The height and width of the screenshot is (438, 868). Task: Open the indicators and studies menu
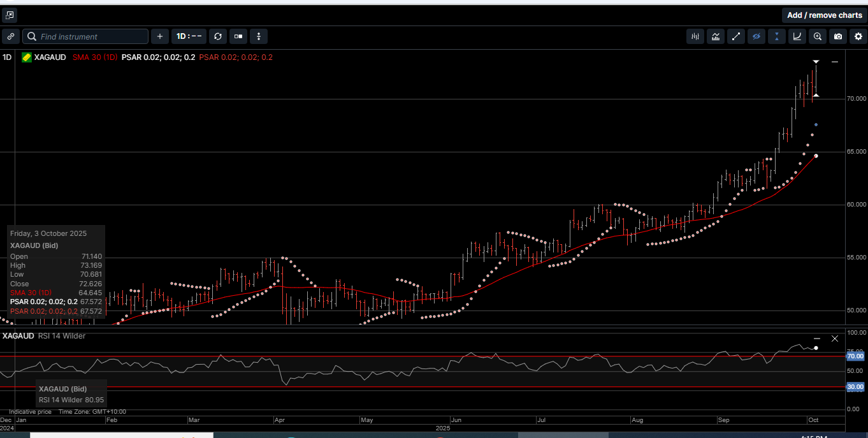pyautogui.click(x=716, y=37)
